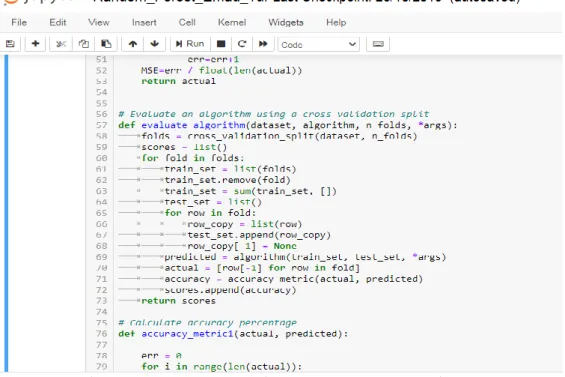This screenshot has width=565, height=377.
Task: Click the line 'return scores'
Action: (x=178, y=301)
